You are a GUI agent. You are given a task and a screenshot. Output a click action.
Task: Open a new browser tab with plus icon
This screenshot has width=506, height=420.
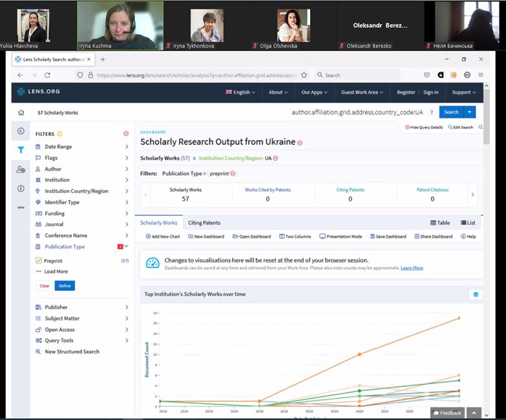coord(103,59)
